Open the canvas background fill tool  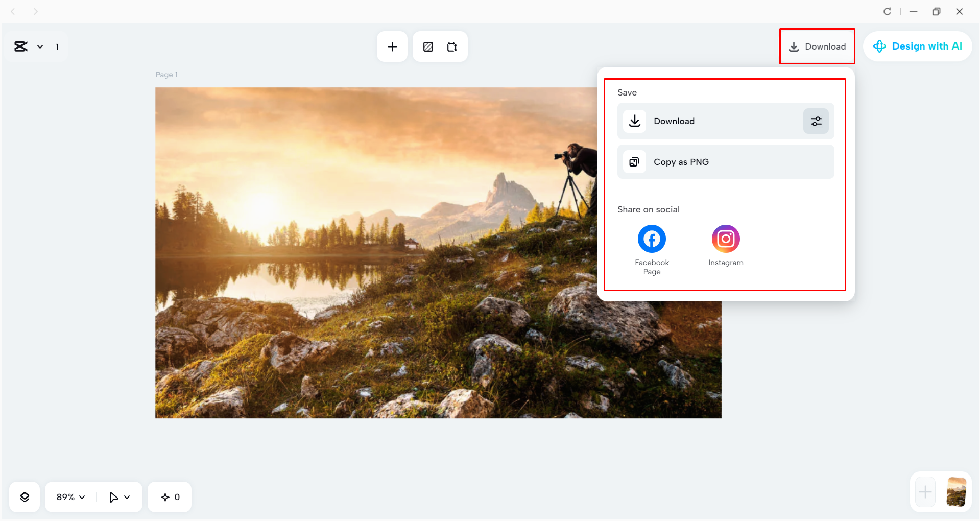coord(428,46)
